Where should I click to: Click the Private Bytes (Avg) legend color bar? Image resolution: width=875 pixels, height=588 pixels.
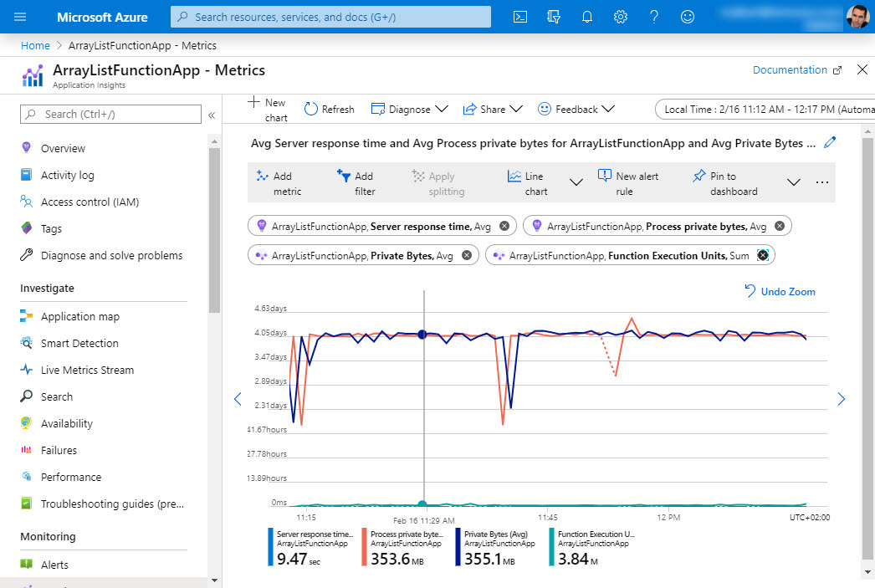pos(458,547)
